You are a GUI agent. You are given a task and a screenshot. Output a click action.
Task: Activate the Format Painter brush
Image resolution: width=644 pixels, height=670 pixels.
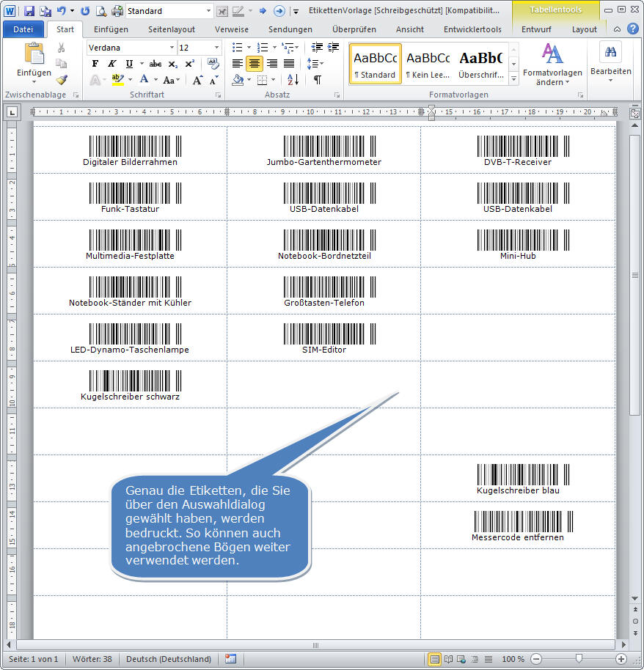[61, 79]
